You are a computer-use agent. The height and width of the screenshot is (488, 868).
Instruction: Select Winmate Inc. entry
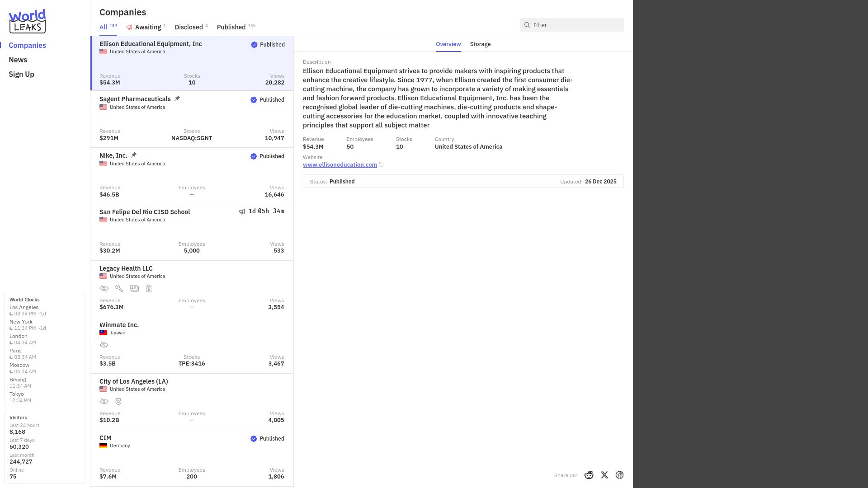[x=192, y=345]
